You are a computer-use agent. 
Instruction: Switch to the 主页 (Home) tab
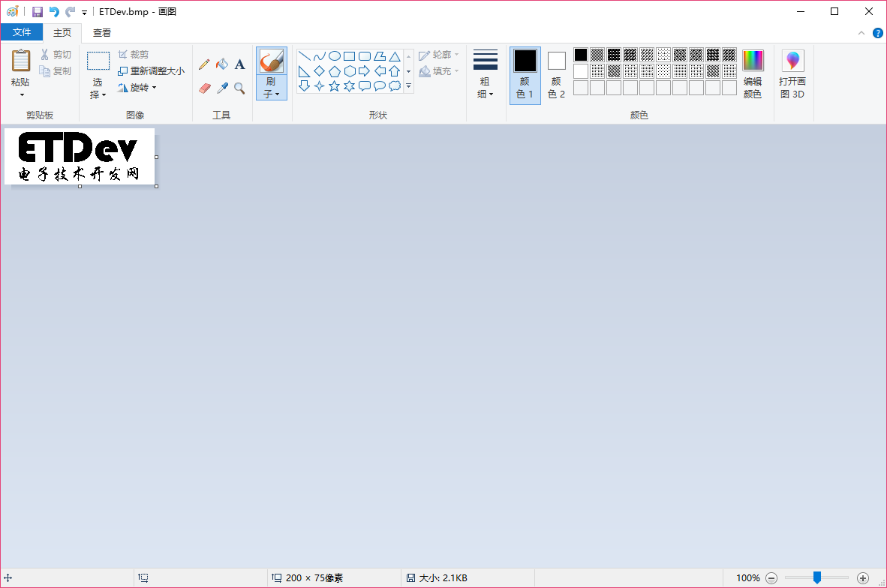(x=62, y=33)
